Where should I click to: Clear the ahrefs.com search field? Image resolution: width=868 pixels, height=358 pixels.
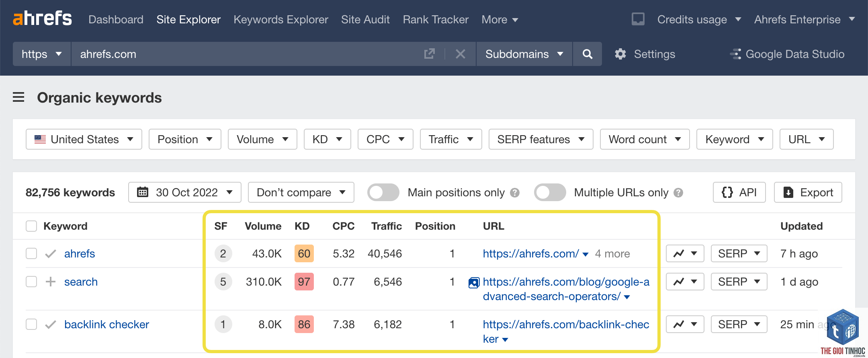[x=461, y=54]
